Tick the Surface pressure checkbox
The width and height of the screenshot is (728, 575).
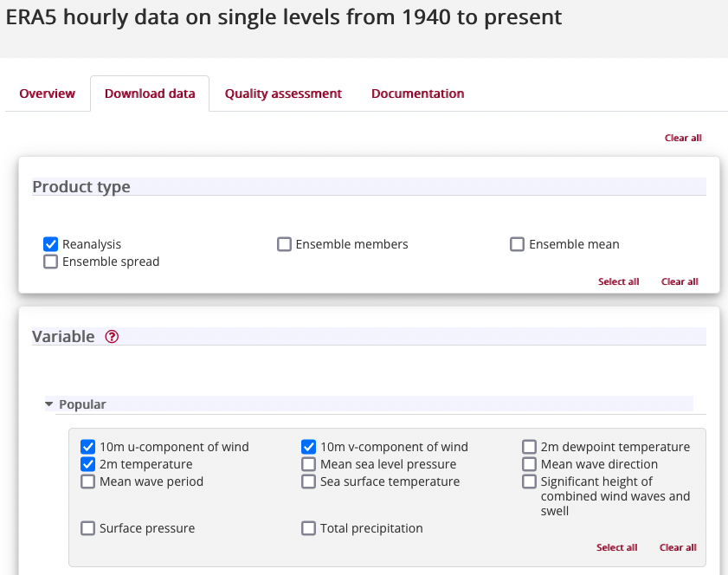87,528
